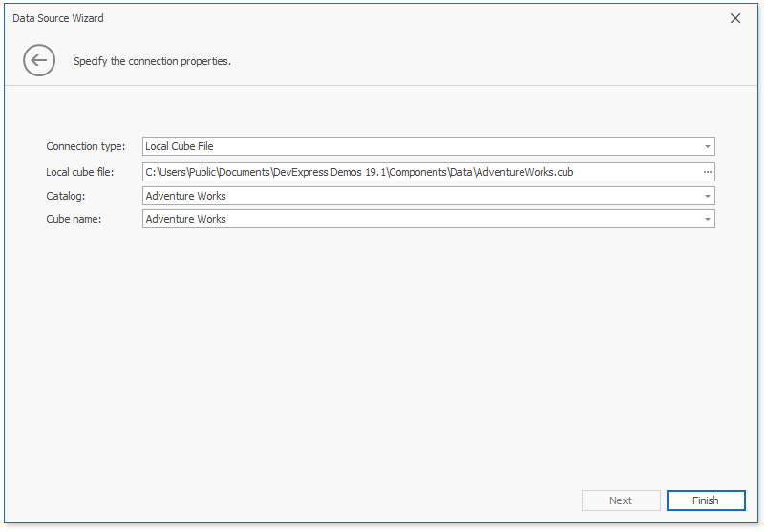Go back using the circled arrow icon
This screenshot has width=766, height=532.
(39, 60)
